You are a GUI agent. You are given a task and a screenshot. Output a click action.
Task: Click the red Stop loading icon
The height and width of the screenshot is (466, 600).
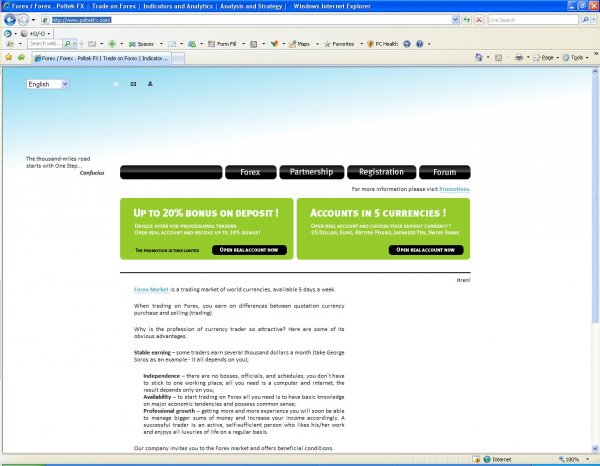click(x=478, y=20)
